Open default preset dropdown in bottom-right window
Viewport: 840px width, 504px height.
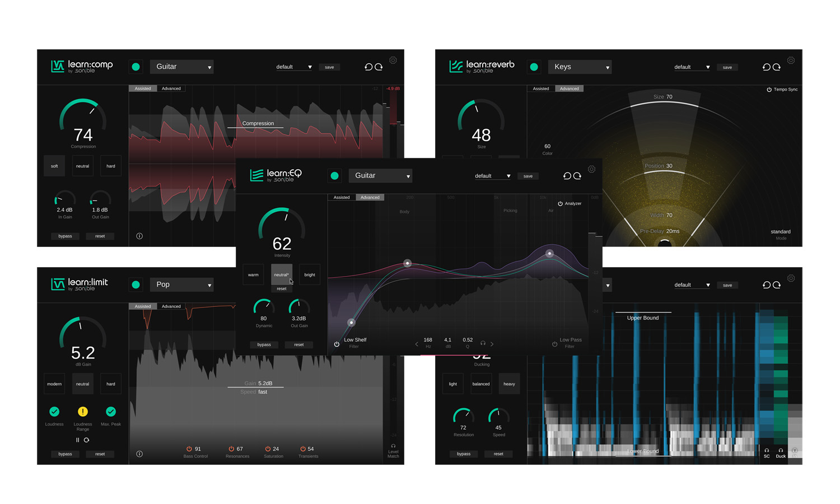[692, 285]
